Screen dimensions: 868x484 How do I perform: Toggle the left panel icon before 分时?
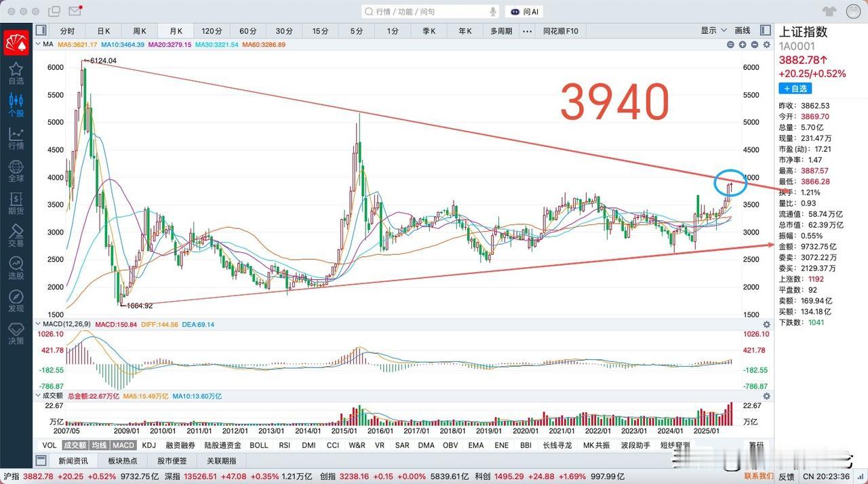(41, 31)
